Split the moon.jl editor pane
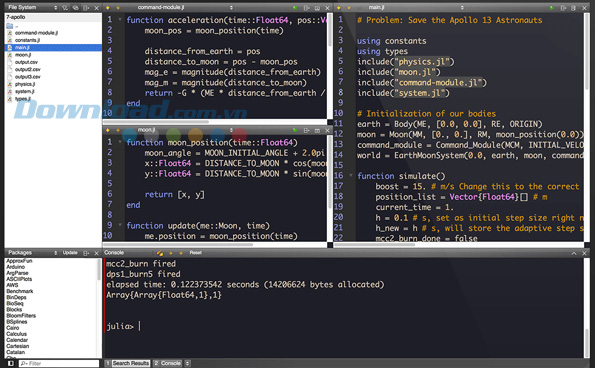This screenshot has width=595, height=368. [x=307, y=130]
